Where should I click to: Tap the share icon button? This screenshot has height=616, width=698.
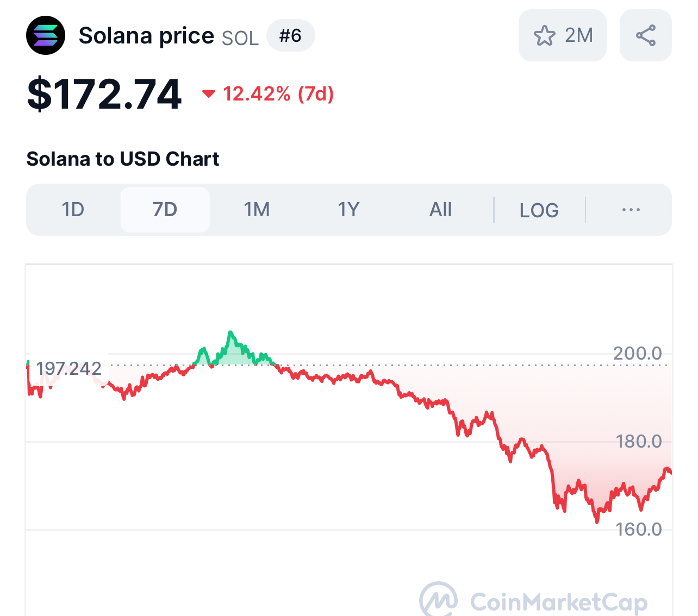tap(645, 35)
